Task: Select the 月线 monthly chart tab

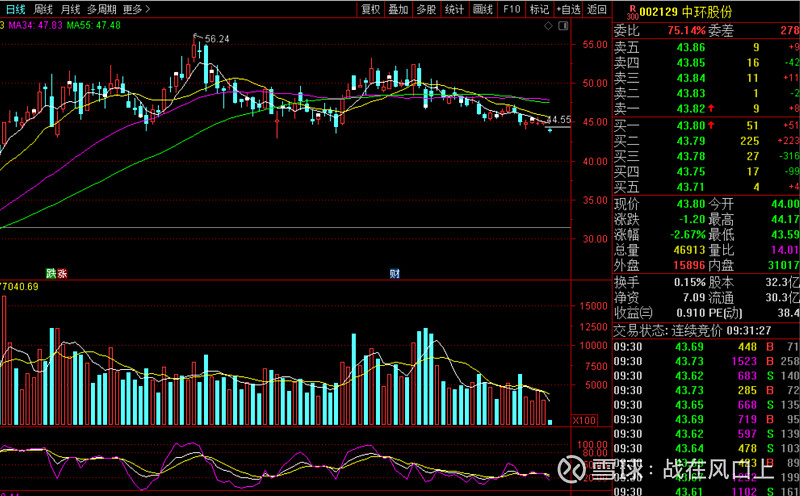Action: pos(71,9)
